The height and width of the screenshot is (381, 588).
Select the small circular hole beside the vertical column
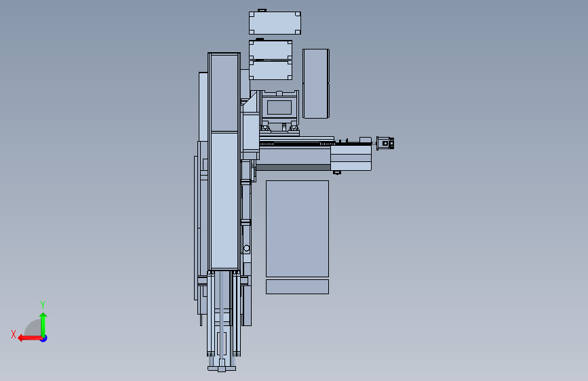tap(246, 248)
